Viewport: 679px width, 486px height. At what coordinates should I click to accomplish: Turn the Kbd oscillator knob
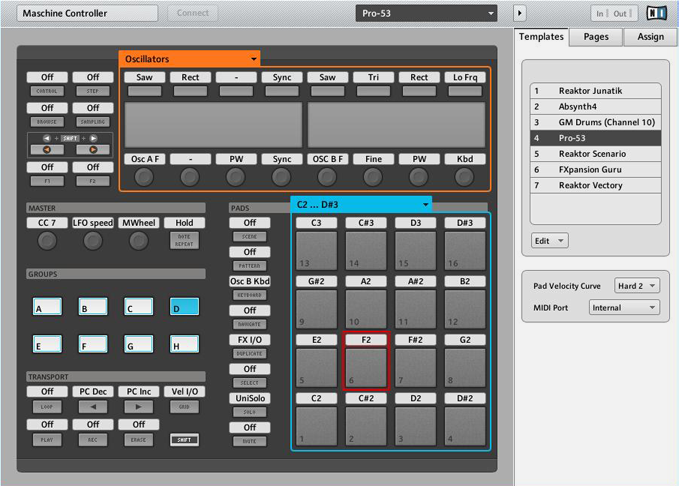click(x=464, y=177)
